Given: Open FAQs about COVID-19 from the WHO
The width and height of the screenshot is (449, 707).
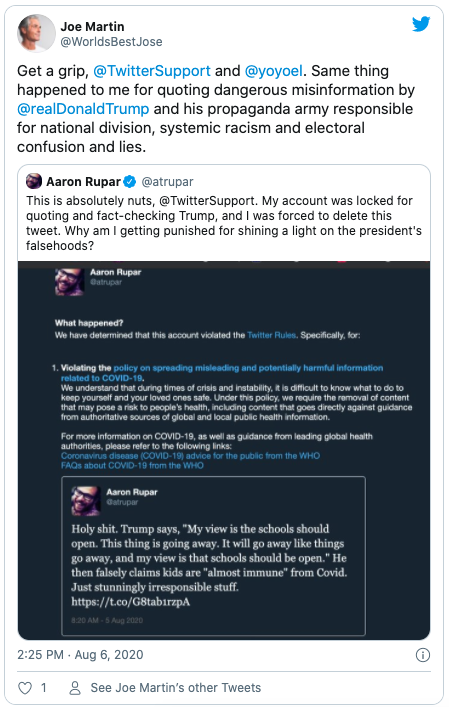Looking at the screenshot, I should coord(132,465).
